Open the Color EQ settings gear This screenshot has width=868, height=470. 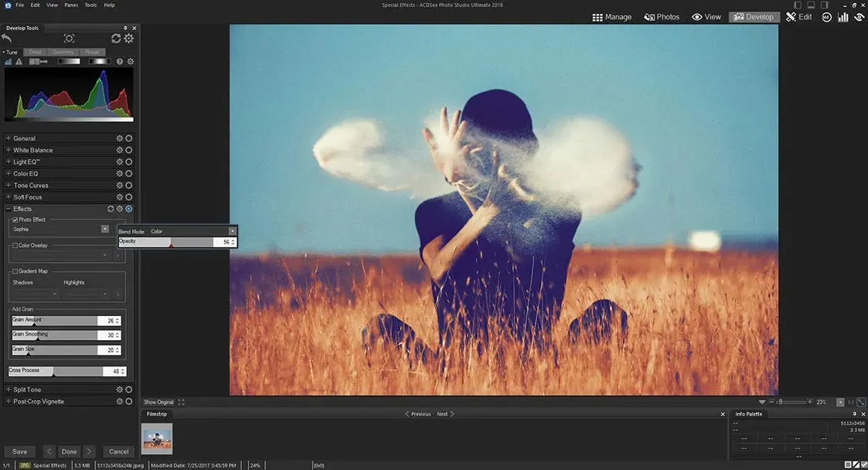pyautogui.click(x=120, y=173)
